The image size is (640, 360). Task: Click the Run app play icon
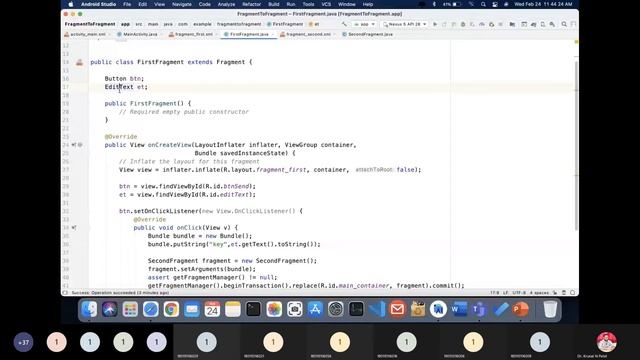click(x=435, y=24)
